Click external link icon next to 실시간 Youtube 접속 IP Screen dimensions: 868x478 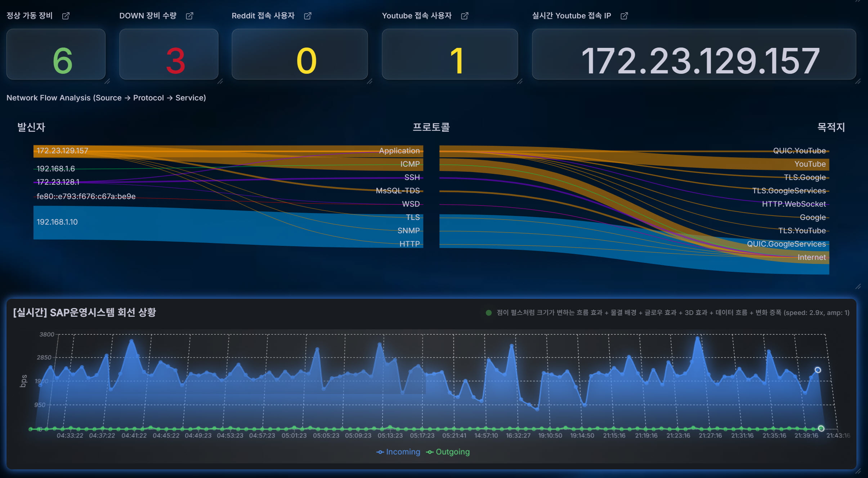click(x=624, y=16)
